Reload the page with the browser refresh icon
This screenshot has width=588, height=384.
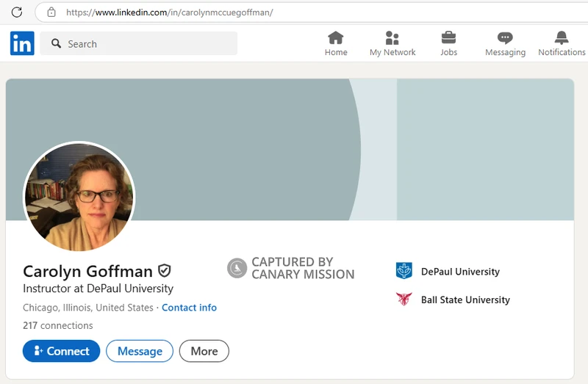[17, 12]
